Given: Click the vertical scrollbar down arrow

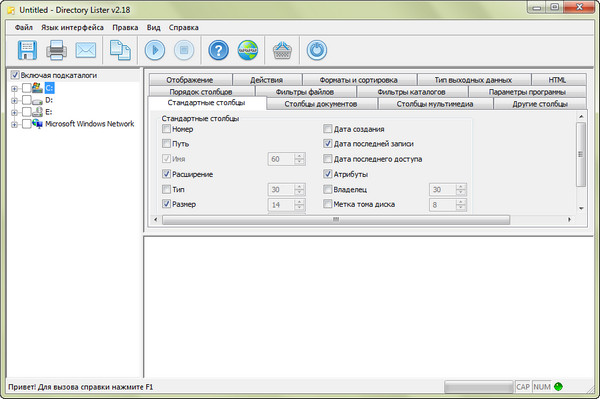Looking at the screenshot, I should pos(581,208).
